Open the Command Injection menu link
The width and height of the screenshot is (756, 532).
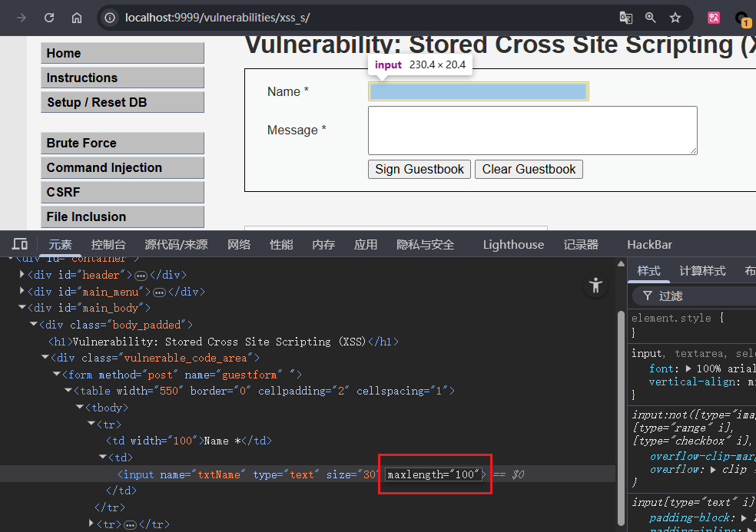pyautogui.click(x=122, y=167)
